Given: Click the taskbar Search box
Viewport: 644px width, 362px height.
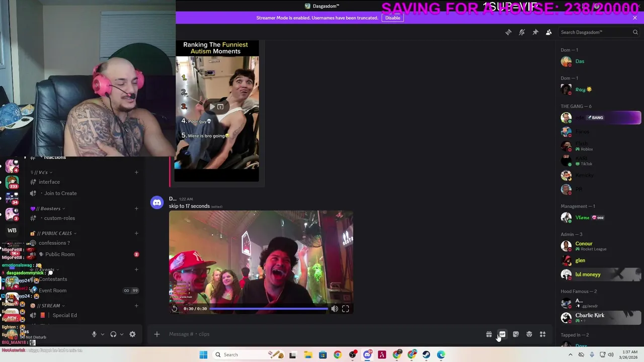Looking at the screenshot, I should (x=250, y=355).
